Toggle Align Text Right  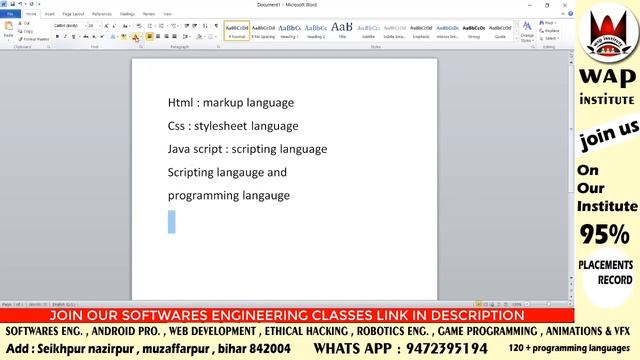[166, 37]
